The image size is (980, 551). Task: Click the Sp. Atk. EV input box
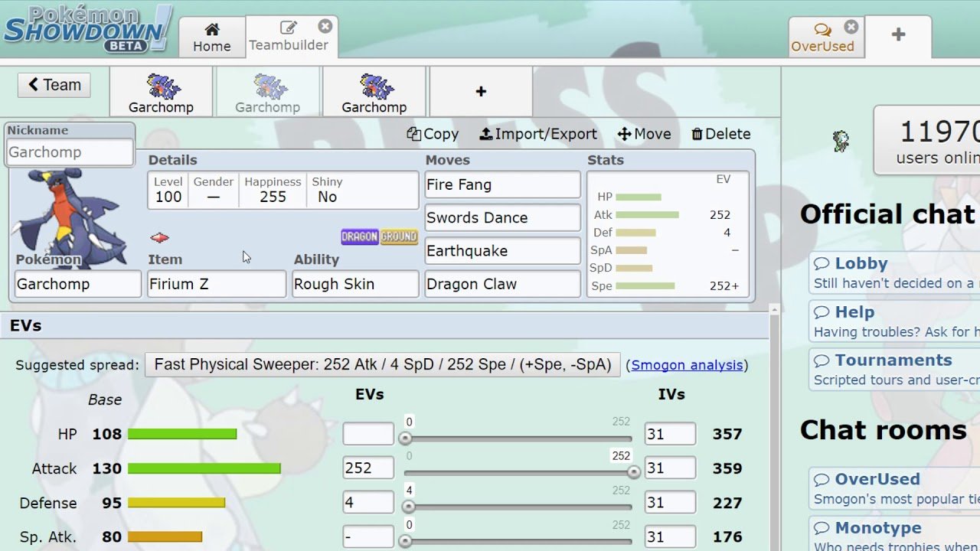(x=368, y=536)
